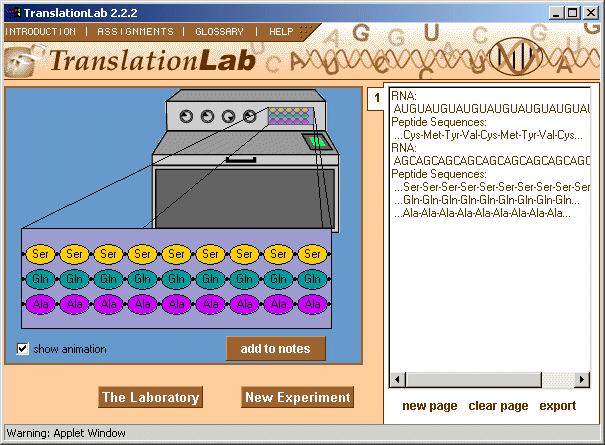Click the last yellow Ser bead

coord(313,254)
